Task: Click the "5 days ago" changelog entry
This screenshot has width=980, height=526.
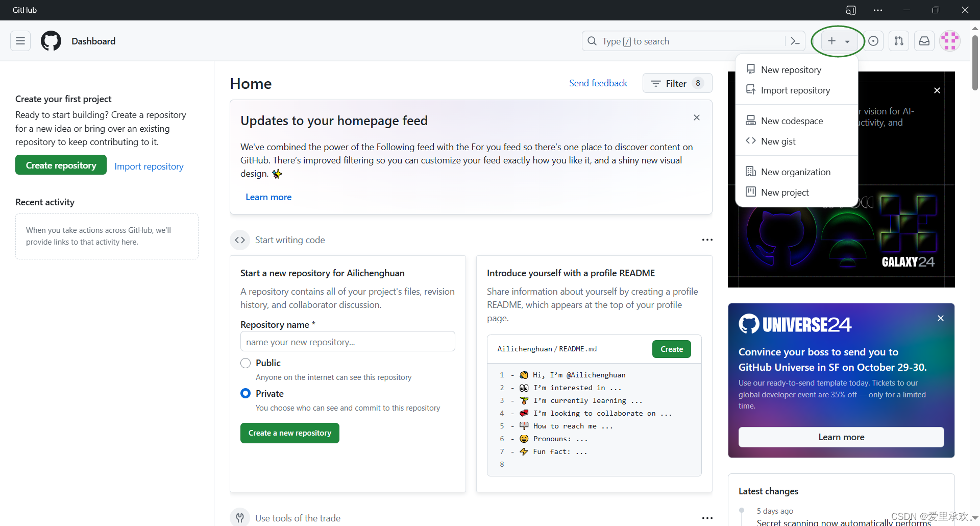Action: pyautogui.click(x=775, y=511)
